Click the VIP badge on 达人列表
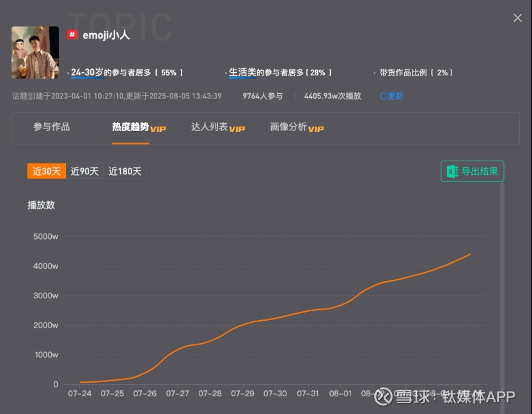The image size is (532, 414). [x=237, y=128]
